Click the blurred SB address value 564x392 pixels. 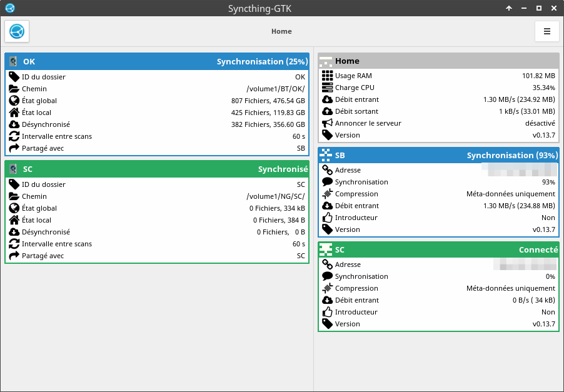point(520,169)
